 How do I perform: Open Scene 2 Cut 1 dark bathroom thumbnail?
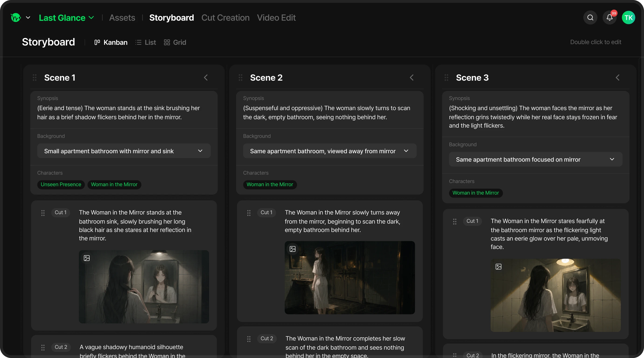click(350, 278)
